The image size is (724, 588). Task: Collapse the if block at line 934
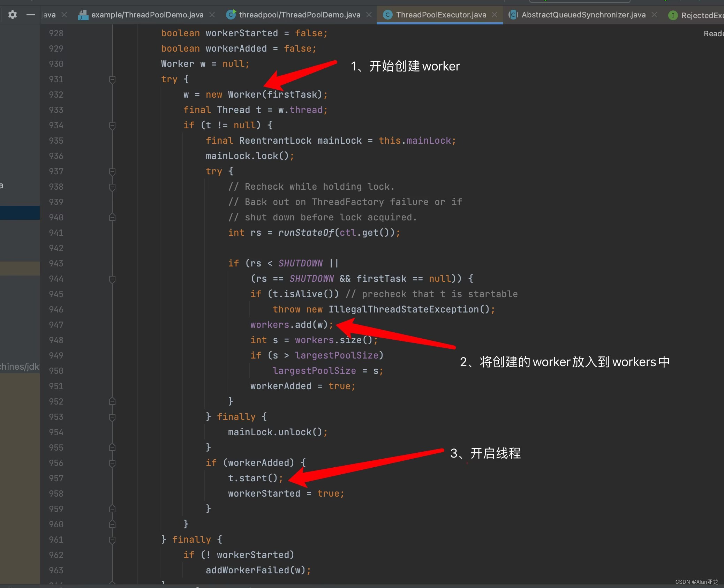pos(112,126)
